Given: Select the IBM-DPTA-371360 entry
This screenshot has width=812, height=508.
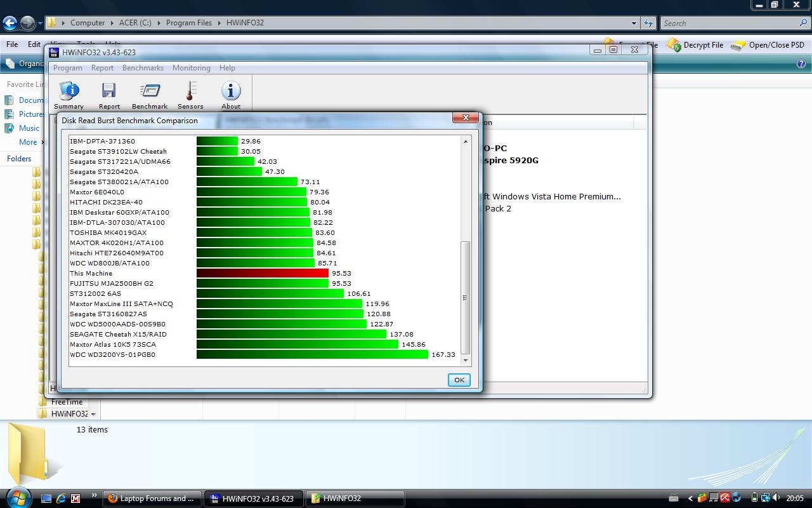Looking at the screenshot, I should click(x=102, y=141).
